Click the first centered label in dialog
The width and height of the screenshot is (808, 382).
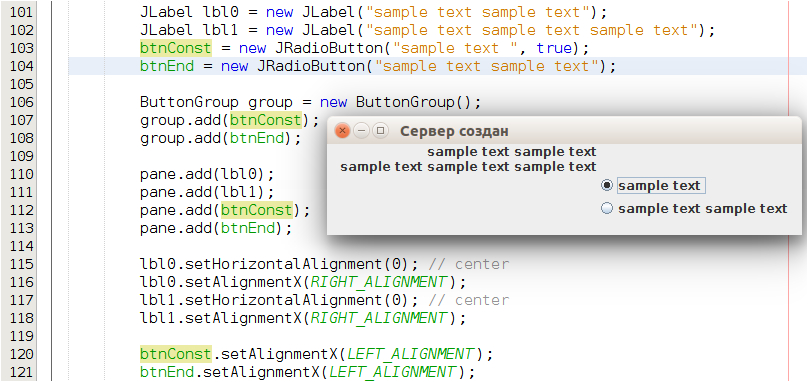pos(512,152)
